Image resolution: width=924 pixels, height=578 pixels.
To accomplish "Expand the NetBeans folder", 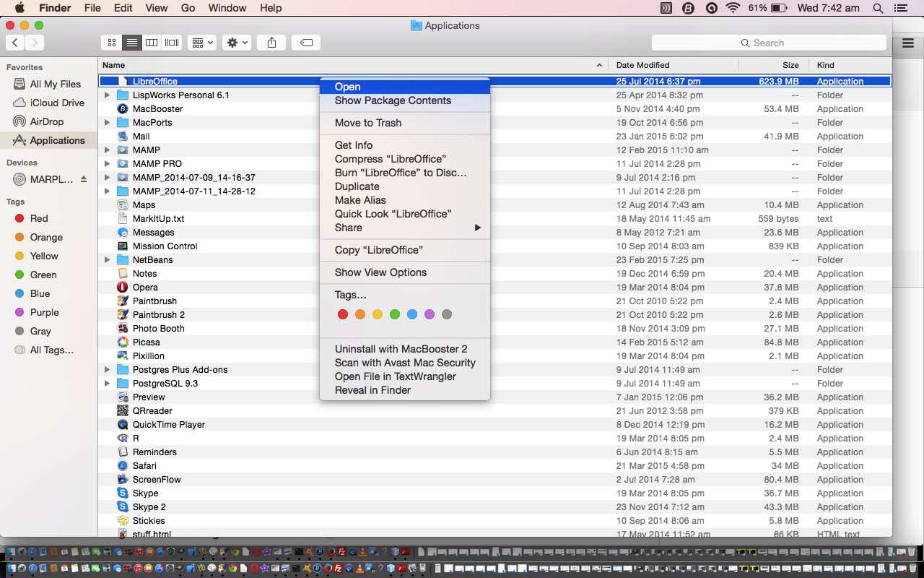I will (x=107, y=259).
